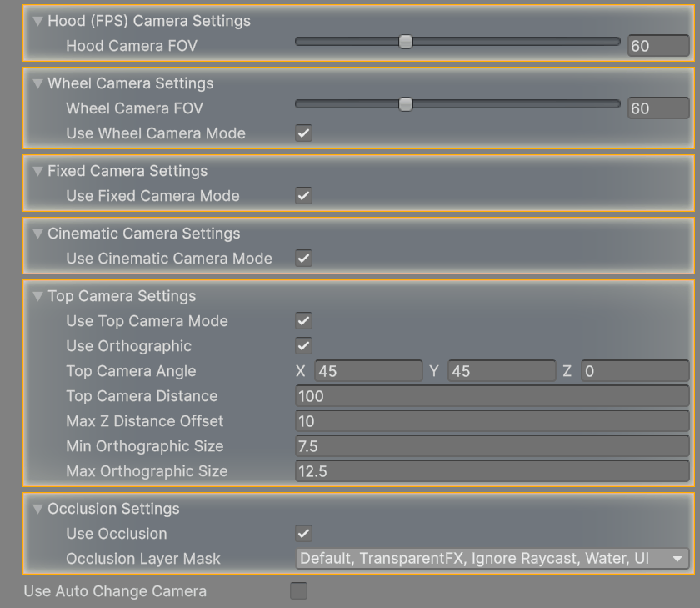This screenshot has height=608, width=700.
Task: Click the Max Z Distance Offset label
Action: (x=145, y=421)
